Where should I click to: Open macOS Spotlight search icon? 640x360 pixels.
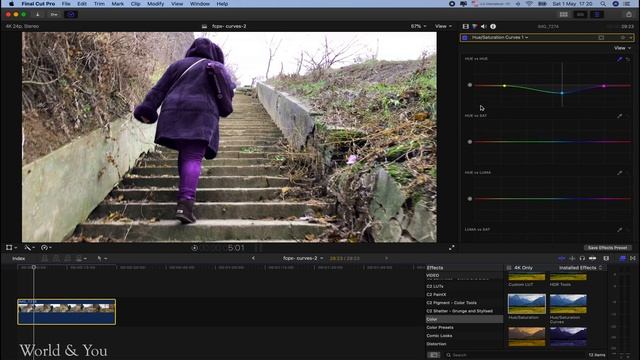(603, 4)
